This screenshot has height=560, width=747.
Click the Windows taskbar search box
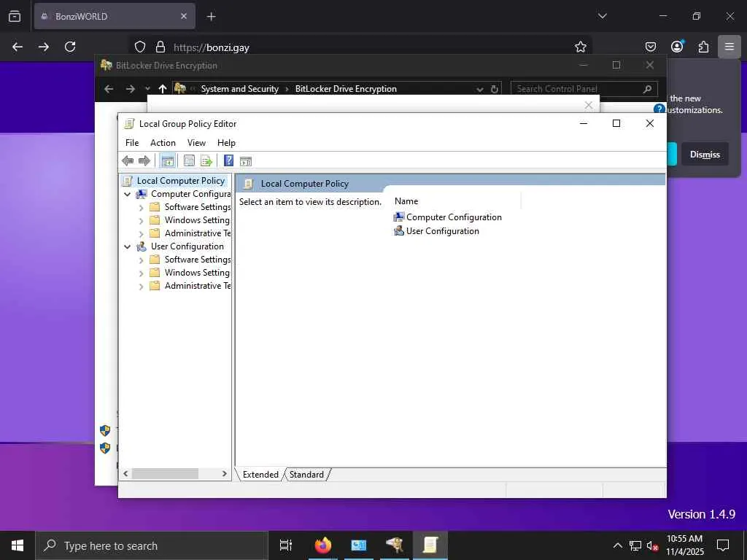[152, 545]
